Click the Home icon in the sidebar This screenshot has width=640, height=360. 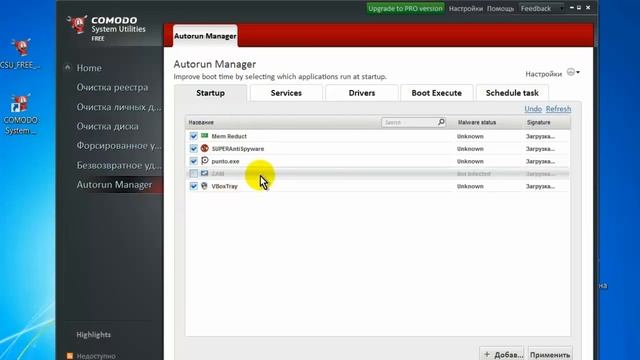point(67,68)
